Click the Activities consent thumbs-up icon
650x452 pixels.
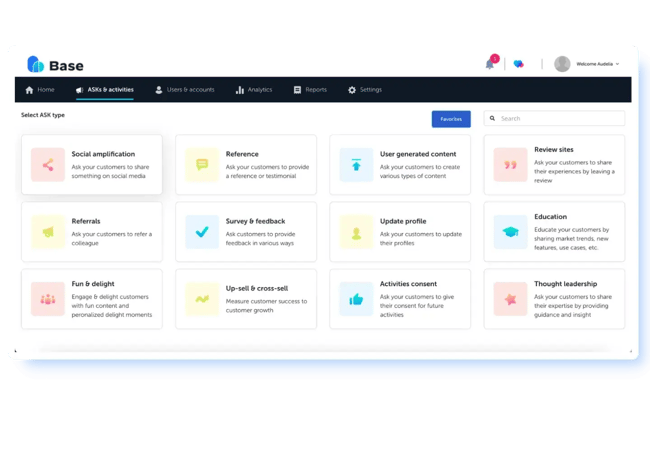pyautogui.click(x=356, y=299)
